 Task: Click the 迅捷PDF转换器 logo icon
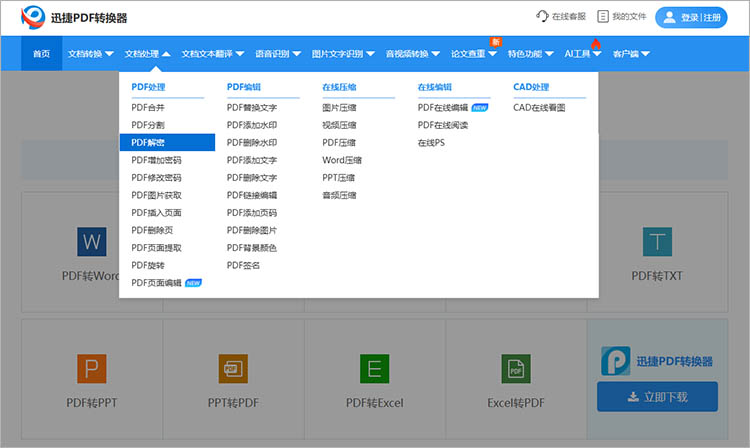coord(33,18)
